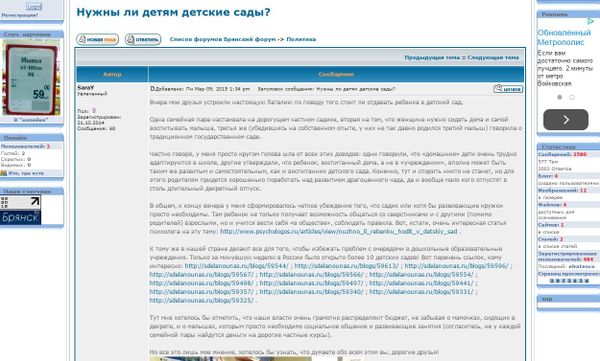Open the Регистрация link
The width and height of the screenshot is (600, 361).
click(x=20, y=15)
